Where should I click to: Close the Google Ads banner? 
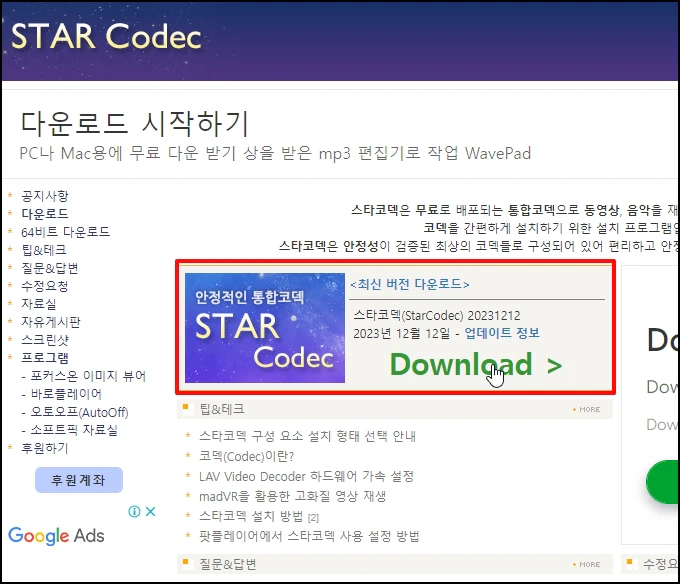pos(150,512)
